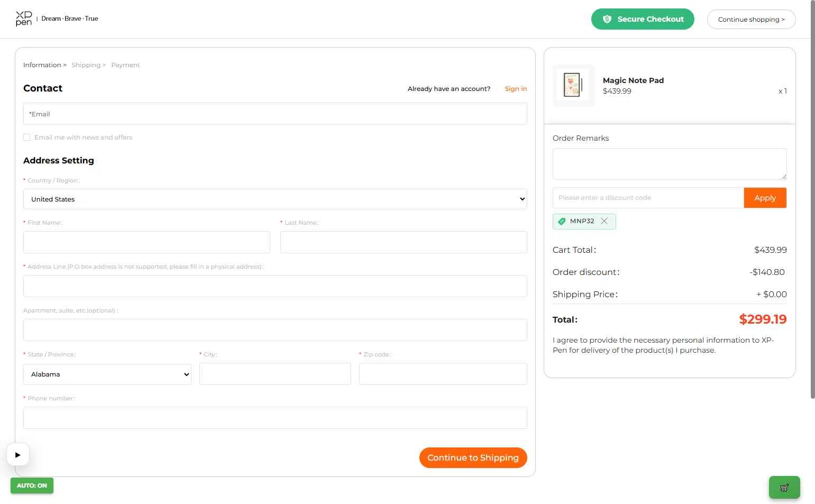This screenshot has width=815, height=504.
Task: Click the Magic Note Pad product name
Action: click(x=633, y=80)
